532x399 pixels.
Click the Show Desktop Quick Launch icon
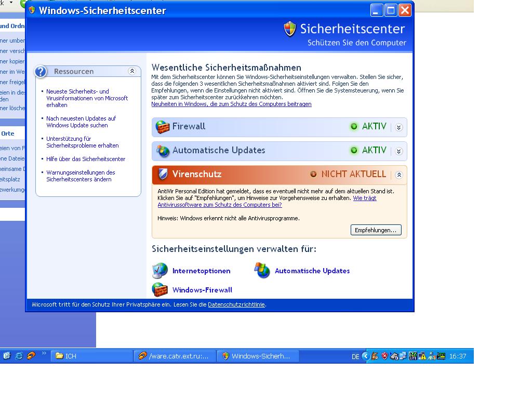pyautogui.click(x=7, y=355)
